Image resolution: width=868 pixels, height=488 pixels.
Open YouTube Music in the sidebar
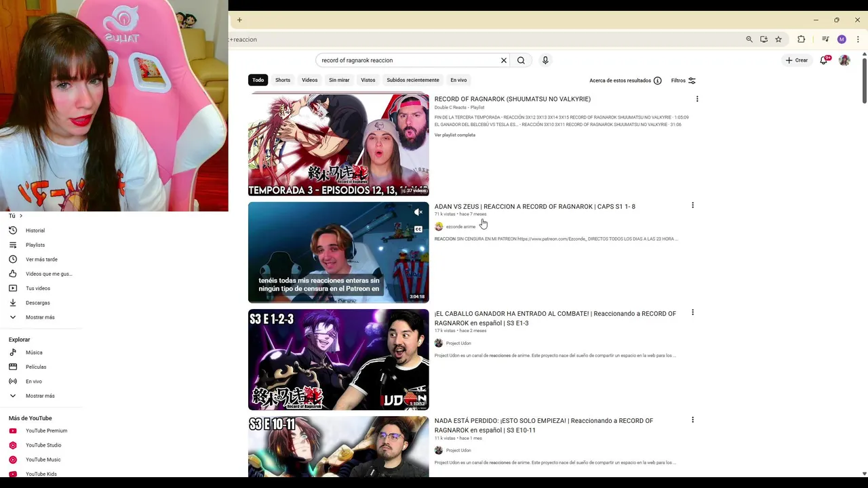43,460
